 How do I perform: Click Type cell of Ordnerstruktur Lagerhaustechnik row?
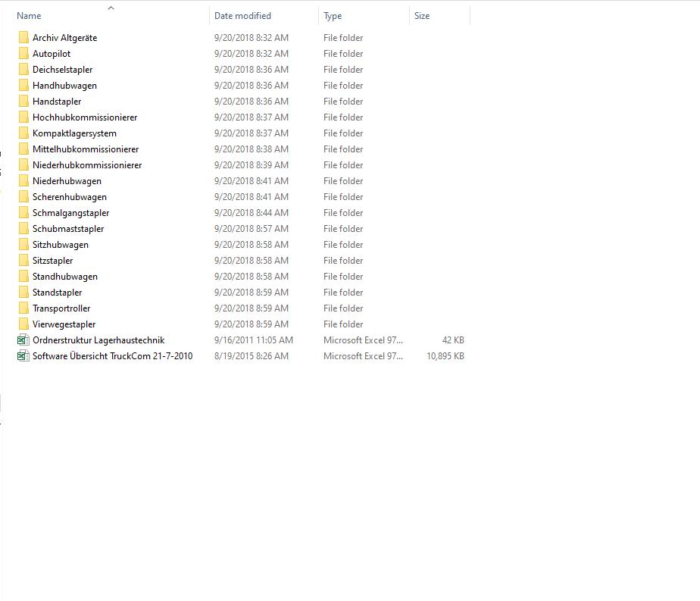(364, 340)
